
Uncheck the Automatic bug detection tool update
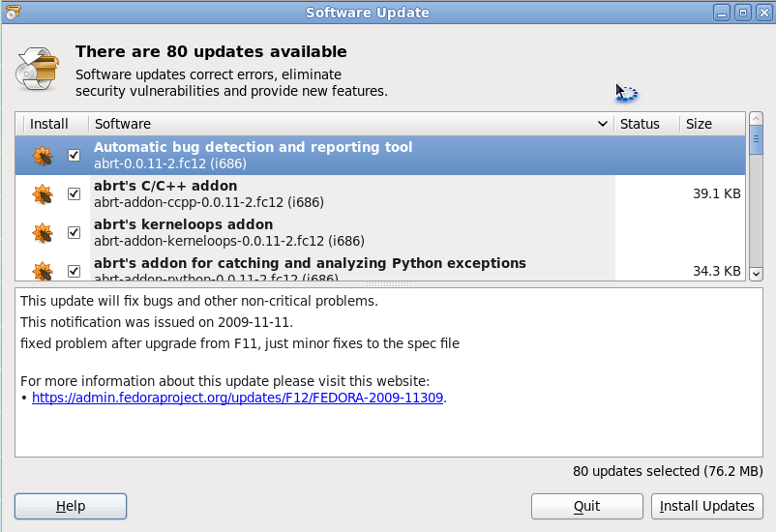click(x=75, y=156)
